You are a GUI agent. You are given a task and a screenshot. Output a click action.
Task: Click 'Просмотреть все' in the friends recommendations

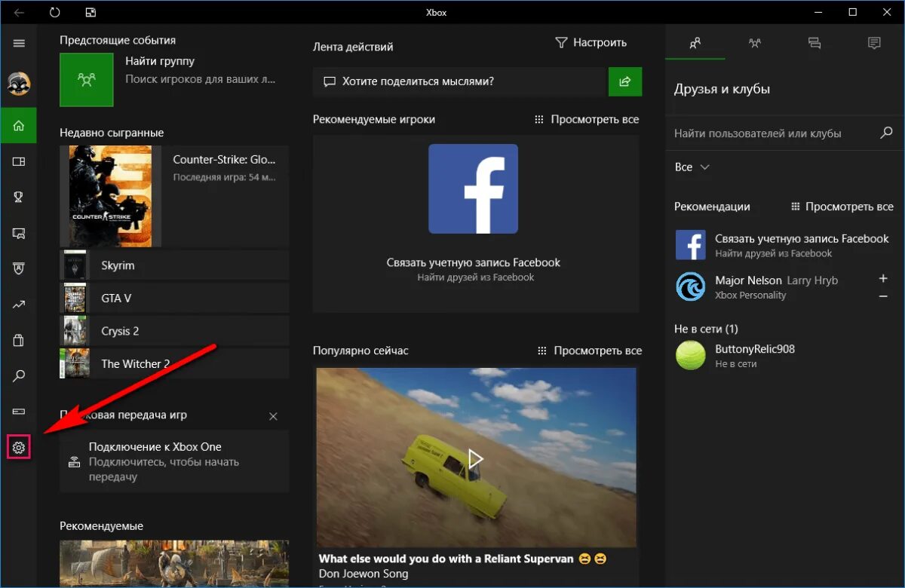point(842,207)
